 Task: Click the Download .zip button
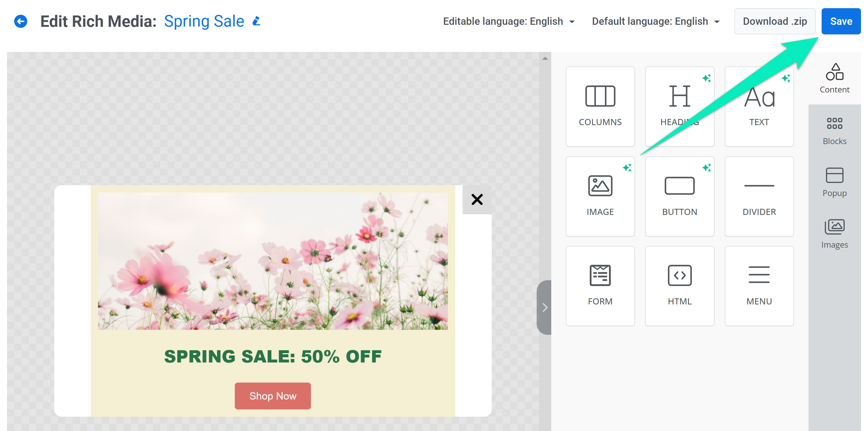click(x=774, y=21)
